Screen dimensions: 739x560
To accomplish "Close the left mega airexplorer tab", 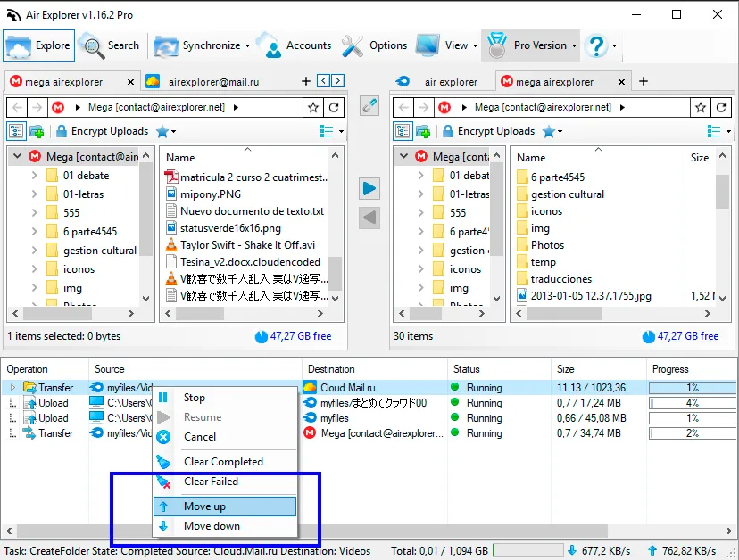I will click(130, 82).
